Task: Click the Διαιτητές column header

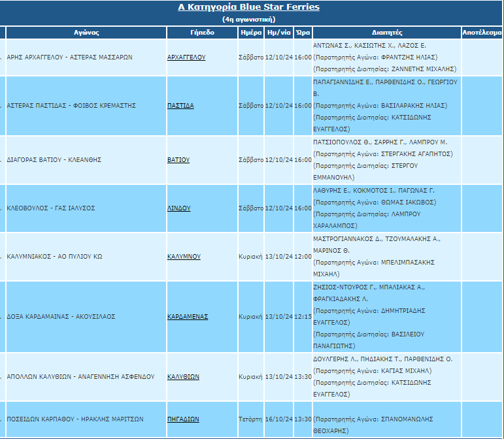Action: click(x=387, y=33)
